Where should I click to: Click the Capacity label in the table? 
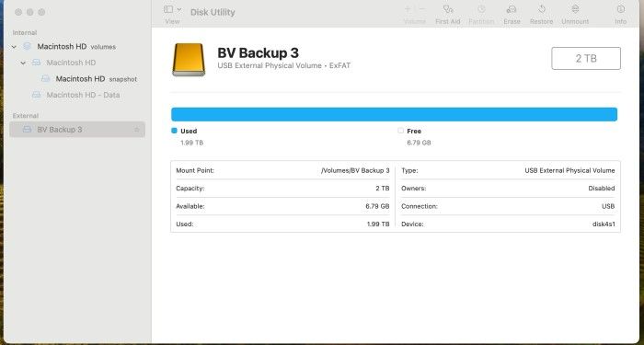click(190, 189)
